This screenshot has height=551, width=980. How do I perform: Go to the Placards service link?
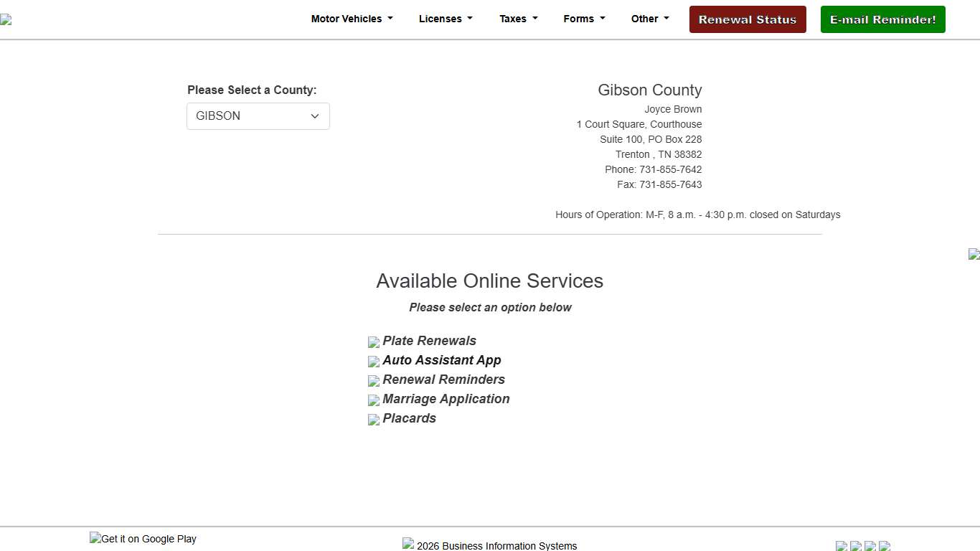(x=409, y=418)
